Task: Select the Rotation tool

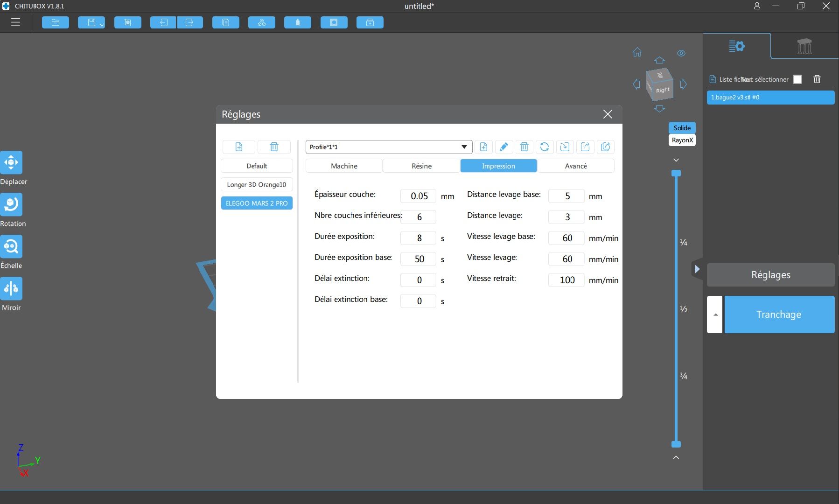Action: (x=11, y=204)
